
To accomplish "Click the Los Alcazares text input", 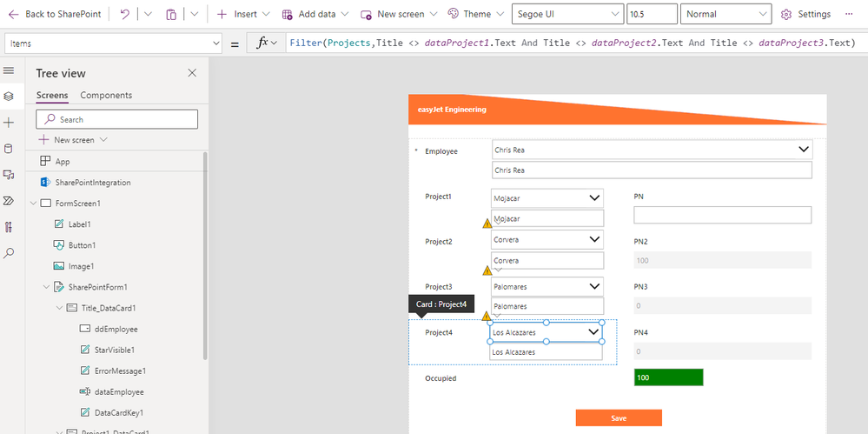I will coord(546,352).
